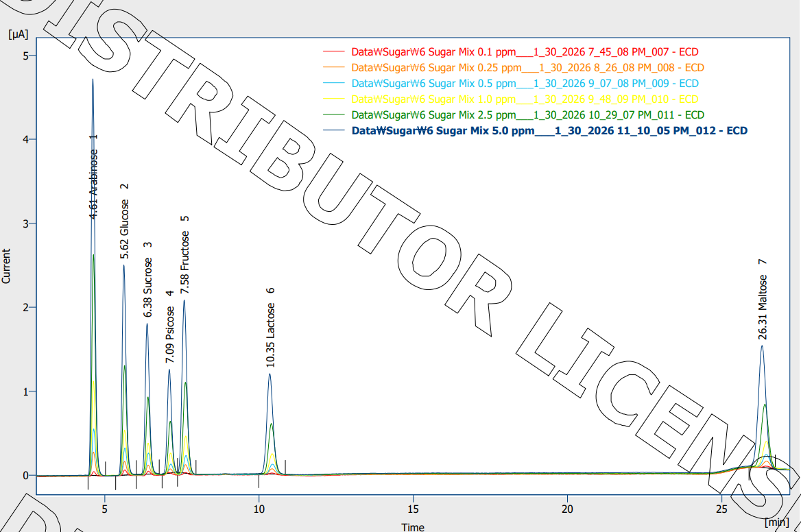
Task: Click the dark blue legend line for 5.0 ppm
Action: click(x=333, y=130)
